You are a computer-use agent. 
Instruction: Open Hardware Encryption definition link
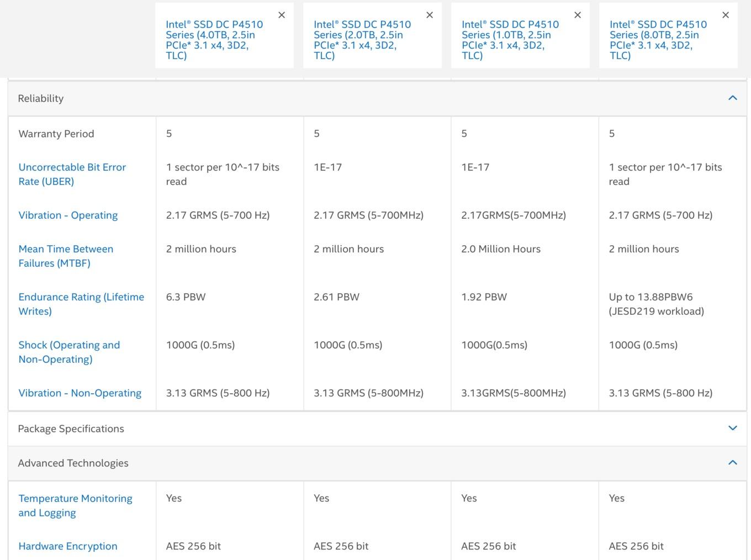click(x=68, y=546)
